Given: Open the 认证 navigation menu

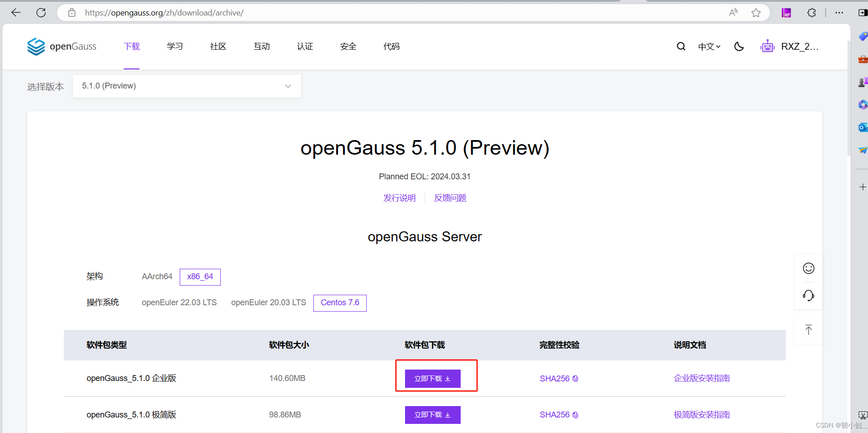Looking at the screenshot, I should click(x=305, y=47).
